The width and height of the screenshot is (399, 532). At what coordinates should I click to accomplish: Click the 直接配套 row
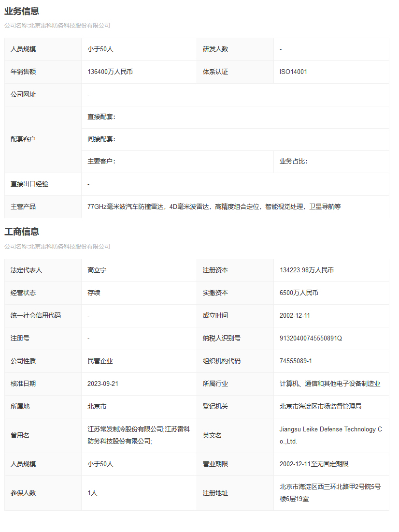235,117
